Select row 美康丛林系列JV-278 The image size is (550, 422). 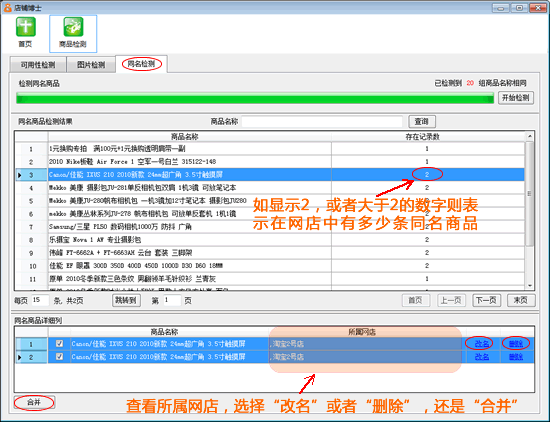tap(269, 214)
